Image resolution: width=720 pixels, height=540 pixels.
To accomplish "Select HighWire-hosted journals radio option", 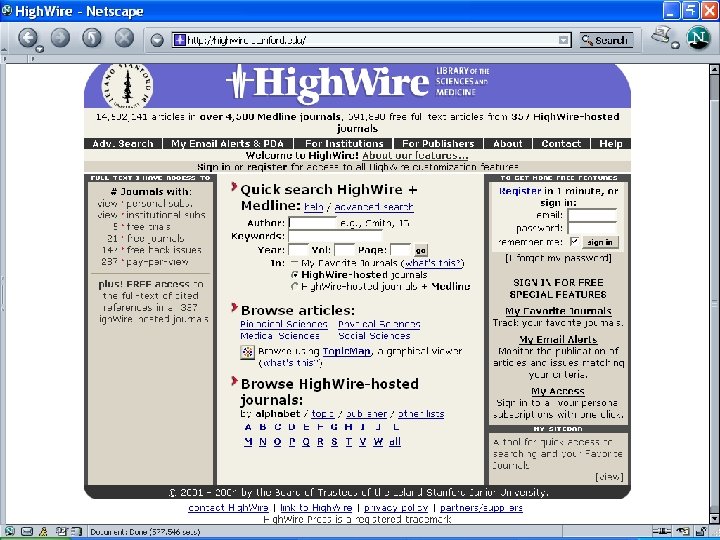I will point(295,275).
